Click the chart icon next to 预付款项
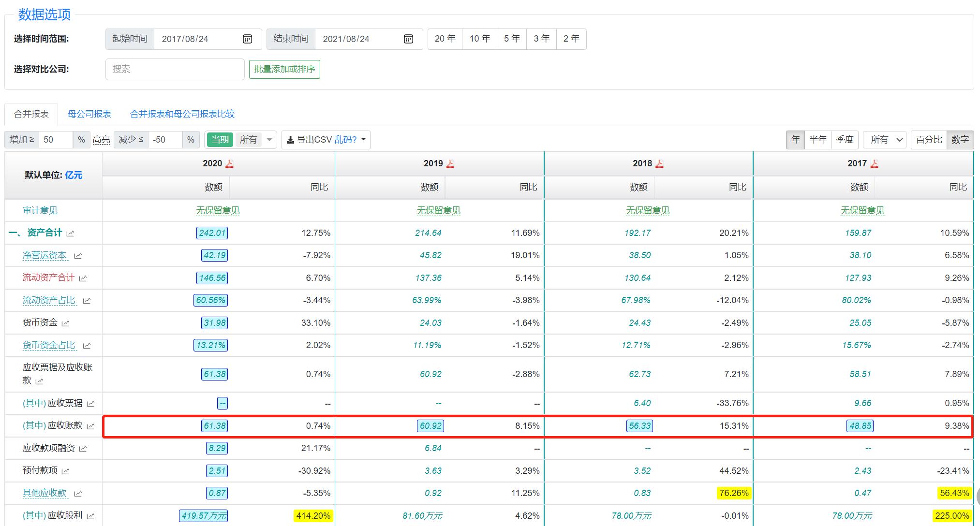 (66, 471)
